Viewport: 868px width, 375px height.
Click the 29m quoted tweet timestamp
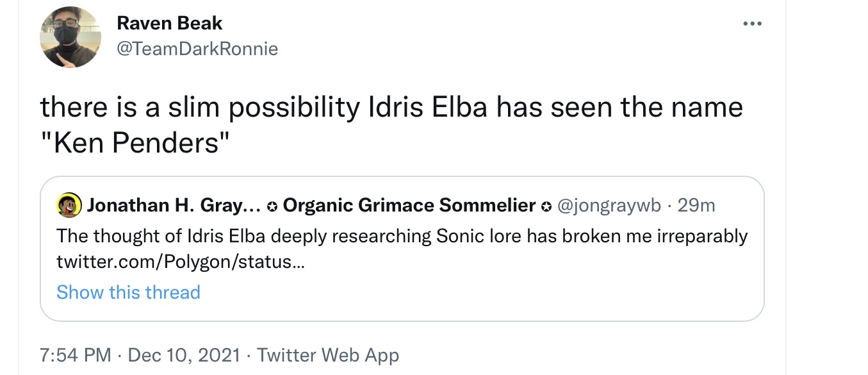pos(696,206)
